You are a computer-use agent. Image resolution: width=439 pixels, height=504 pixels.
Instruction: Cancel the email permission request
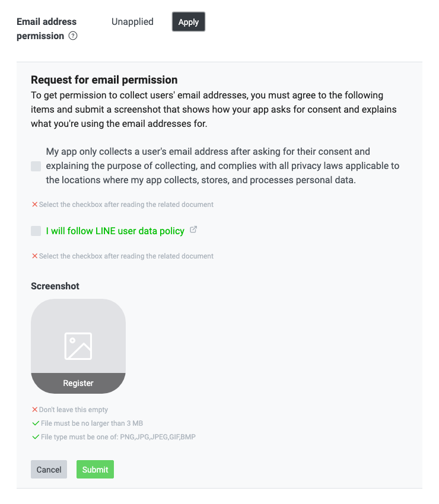pos(49,470)
